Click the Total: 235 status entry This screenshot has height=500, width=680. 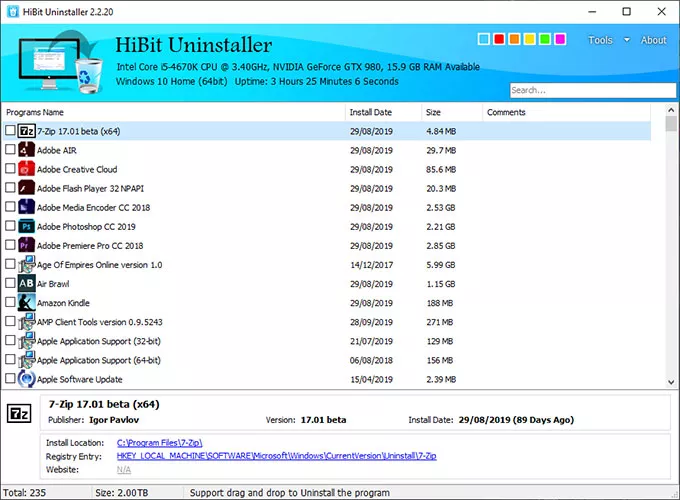point(24,493)
